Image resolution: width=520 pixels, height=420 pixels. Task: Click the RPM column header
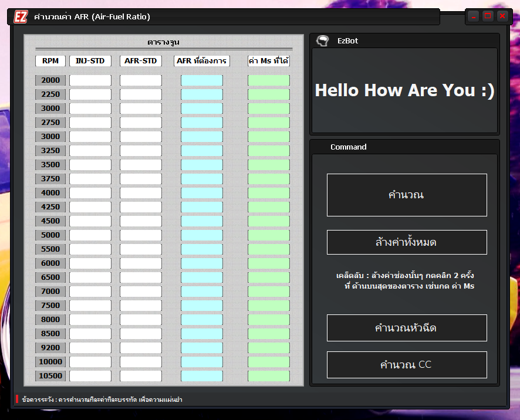50,60
